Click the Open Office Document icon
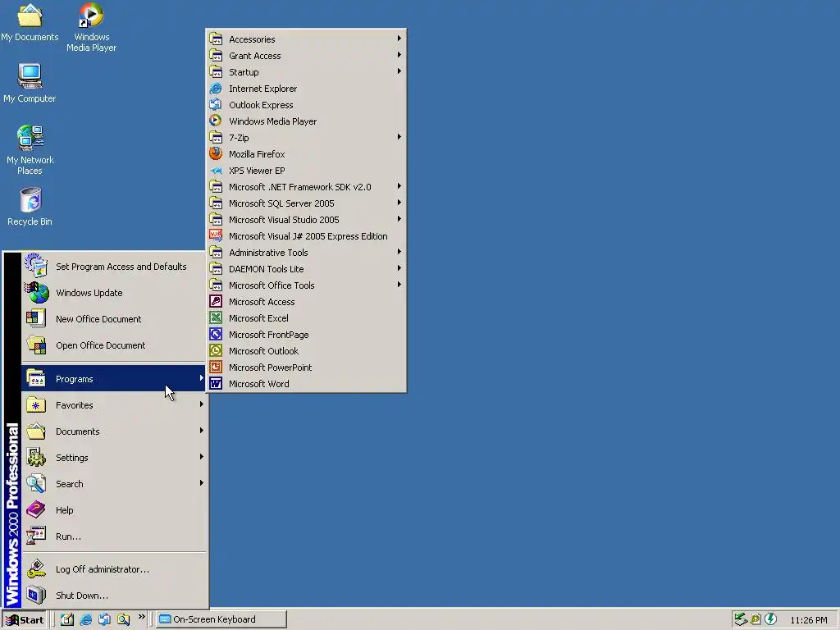Image resolution: width=840 pixels, height=630 pixels. (x=36, y=345)
